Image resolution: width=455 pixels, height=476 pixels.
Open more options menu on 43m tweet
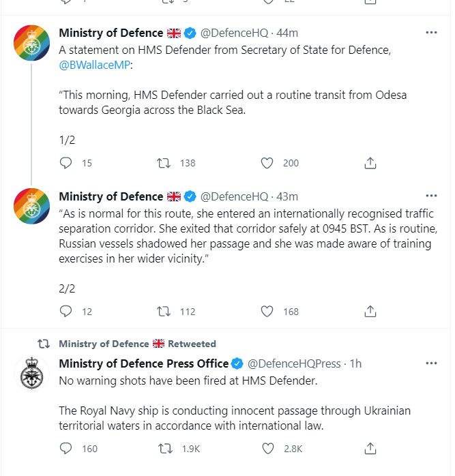[x=431, y=196]
